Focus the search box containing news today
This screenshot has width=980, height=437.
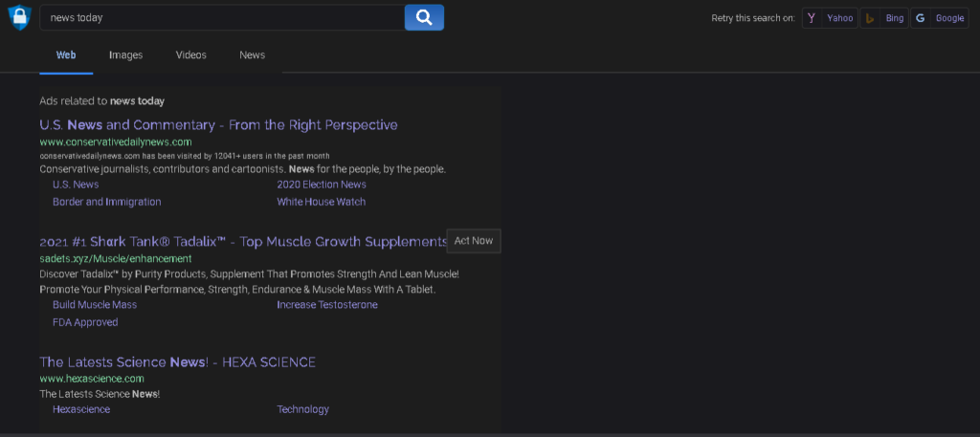pyautogui.click(x=222, y=17)
